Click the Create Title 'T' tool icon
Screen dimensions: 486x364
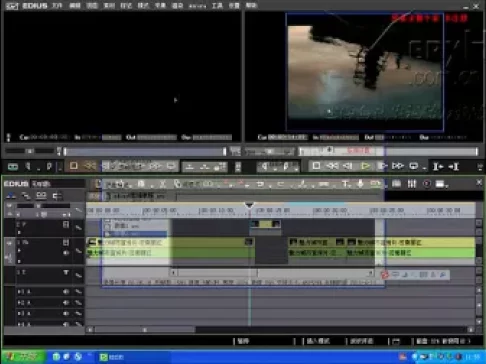(345, 184)
